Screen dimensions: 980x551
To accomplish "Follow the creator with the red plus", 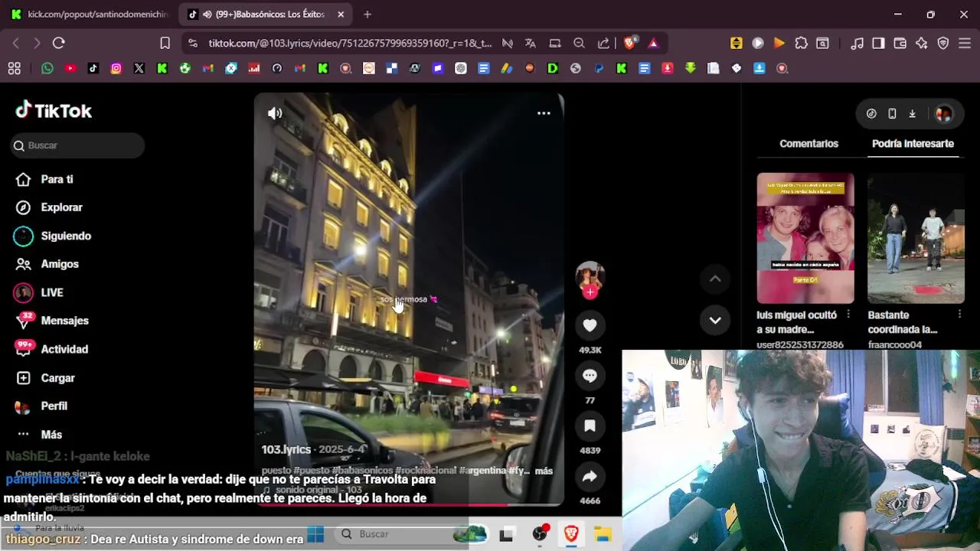I will coord(590,292).
